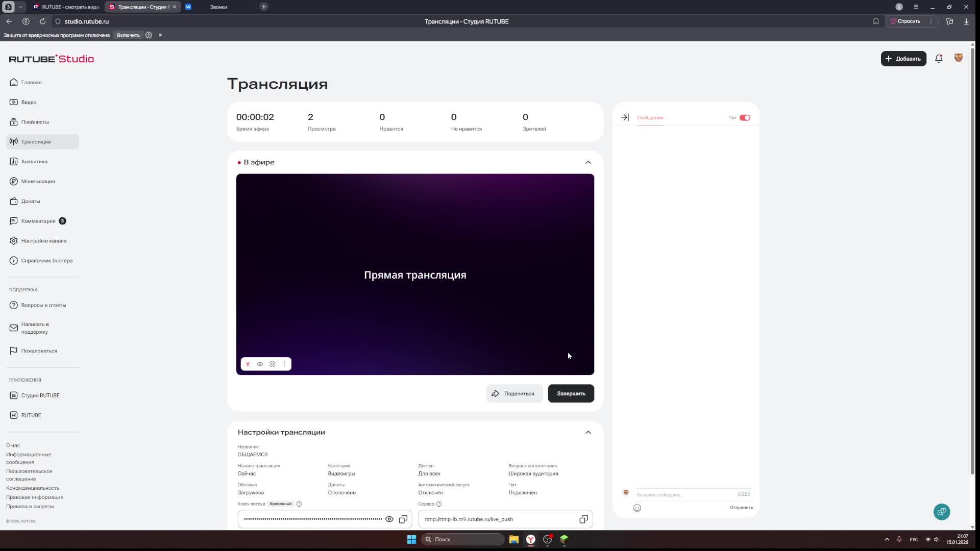Collapse the В эфире section

(588, 162)
